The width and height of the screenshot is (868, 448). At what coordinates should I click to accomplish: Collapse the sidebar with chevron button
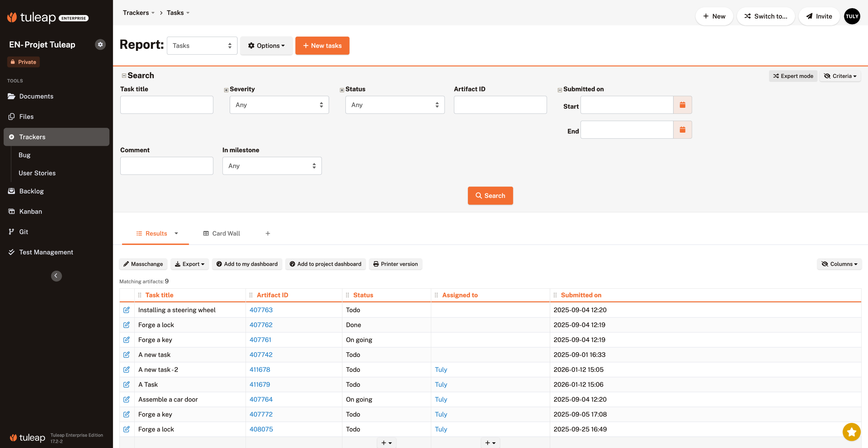[x=56, y=276]
